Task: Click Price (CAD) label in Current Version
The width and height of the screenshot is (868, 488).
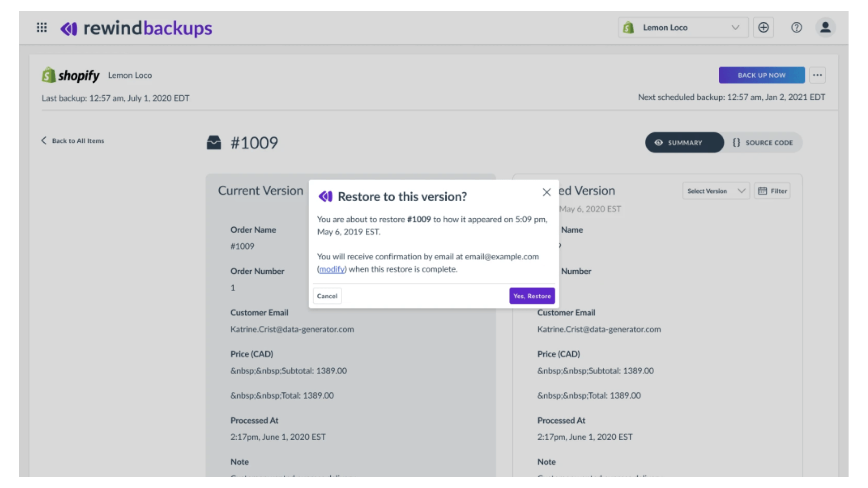Action: (251, 354)
